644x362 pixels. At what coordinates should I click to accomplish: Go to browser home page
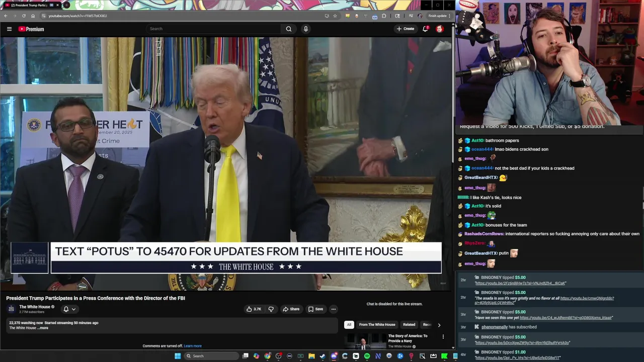(33, 16)
